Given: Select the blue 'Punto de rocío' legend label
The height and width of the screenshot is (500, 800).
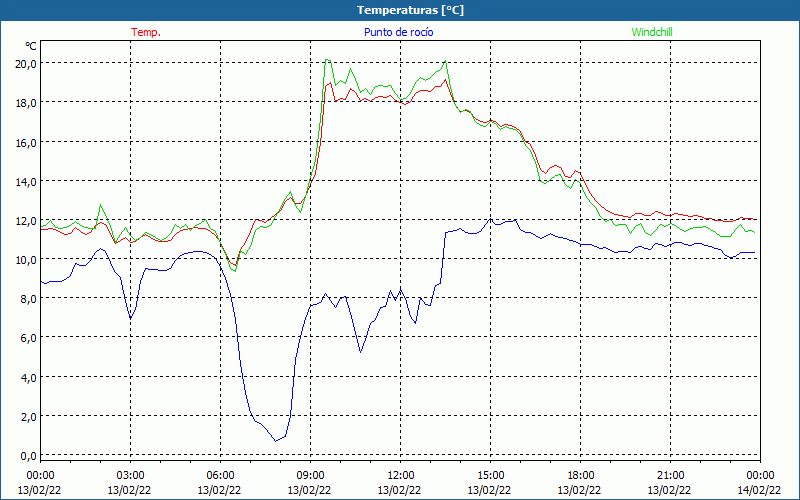Looking at the screenshot, I should click(x=398, y=32).
